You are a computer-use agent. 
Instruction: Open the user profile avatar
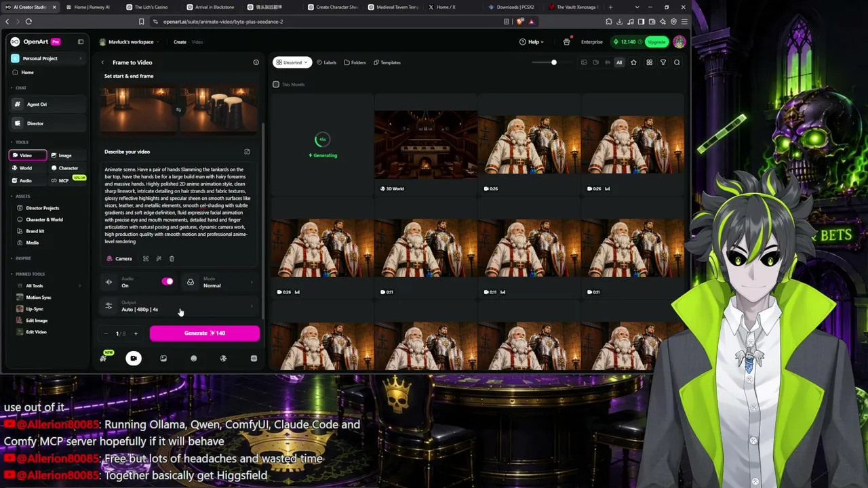(x=679, y=42)
